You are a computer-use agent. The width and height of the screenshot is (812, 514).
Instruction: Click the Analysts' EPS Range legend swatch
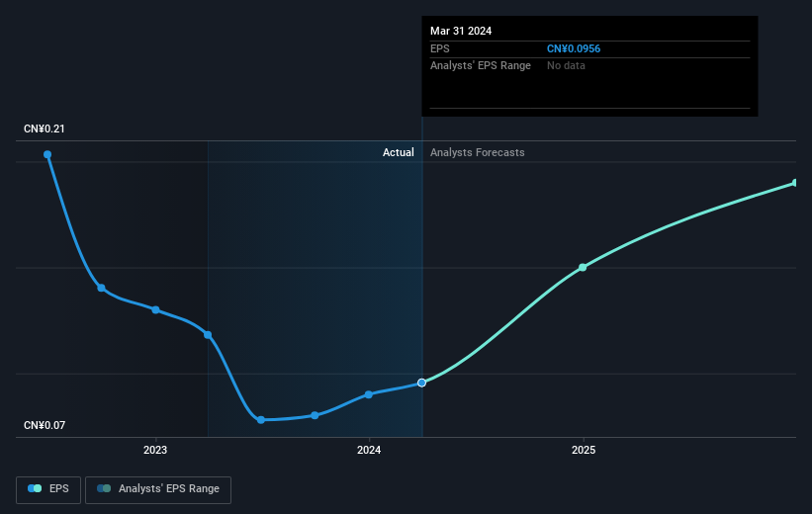(104, 488)
